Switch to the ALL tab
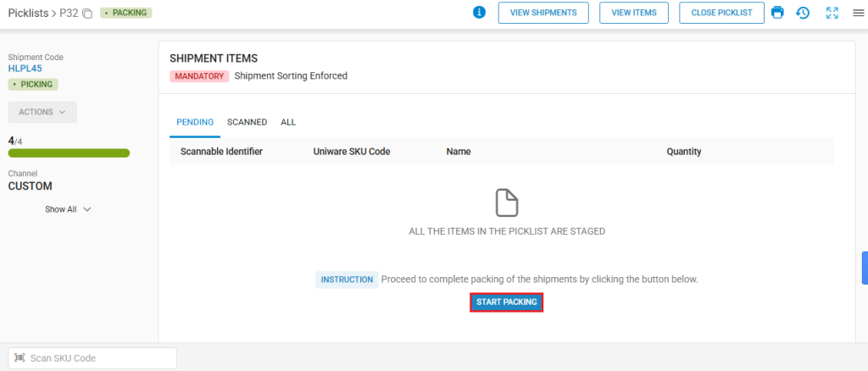 point(288,122)
